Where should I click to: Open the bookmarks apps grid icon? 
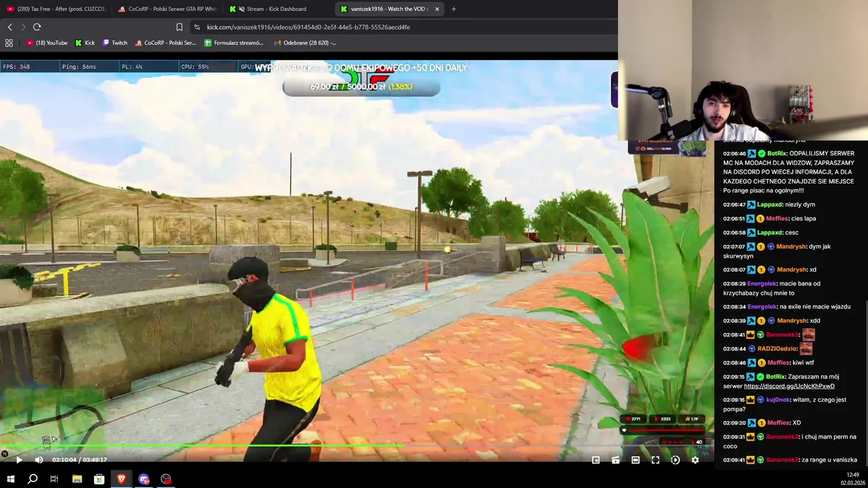(9, 43)
